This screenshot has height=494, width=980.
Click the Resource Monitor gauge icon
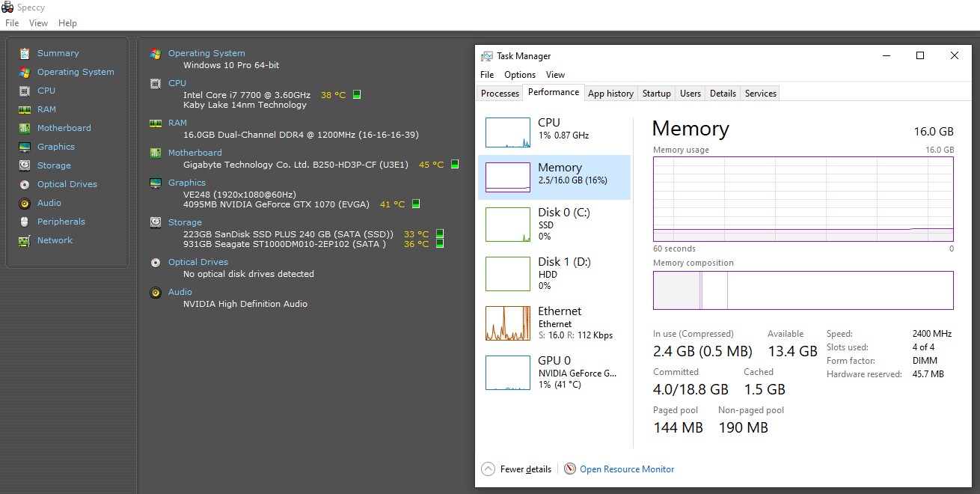coord(570,469)
